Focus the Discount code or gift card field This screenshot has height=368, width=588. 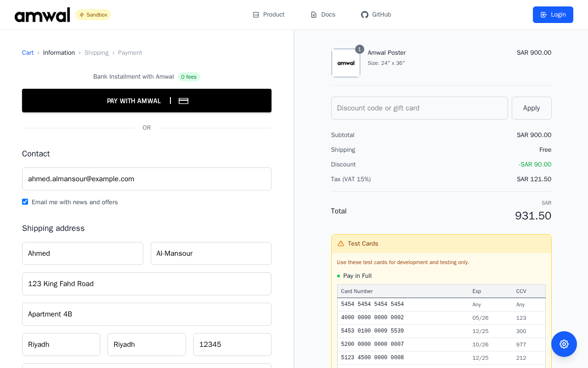(x=419, y=108)
